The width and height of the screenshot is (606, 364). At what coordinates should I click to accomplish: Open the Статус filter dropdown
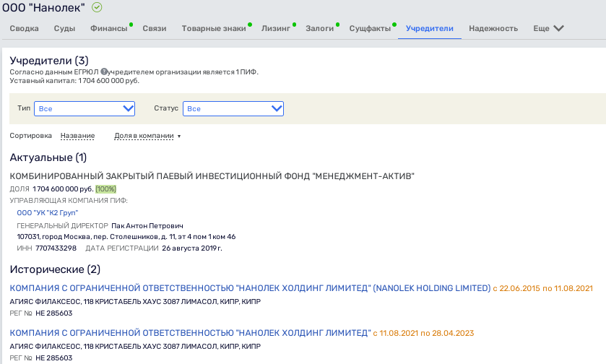(233, 108)
